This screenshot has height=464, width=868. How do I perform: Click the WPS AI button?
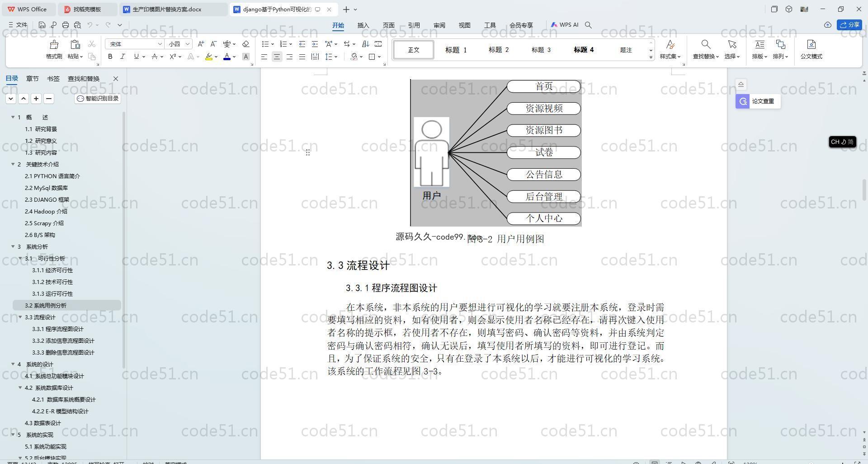pyautogui.click(x=565, y=25)
